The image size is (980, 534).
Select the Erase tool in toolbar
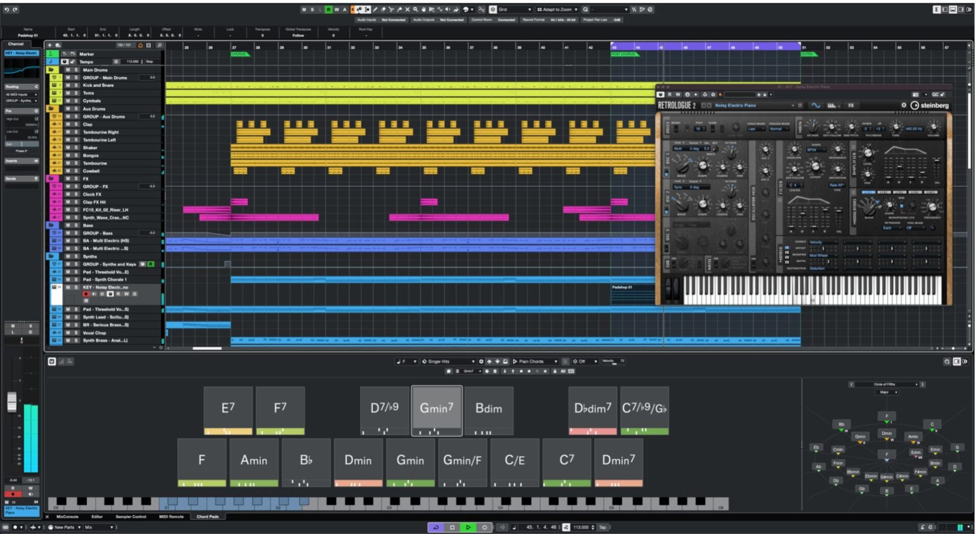click(x=383, y=9)
